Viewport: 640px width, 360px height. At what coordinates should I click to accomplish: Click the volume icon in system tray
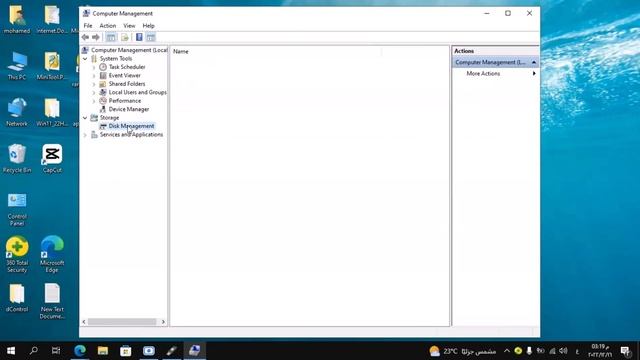click(564, 351)
